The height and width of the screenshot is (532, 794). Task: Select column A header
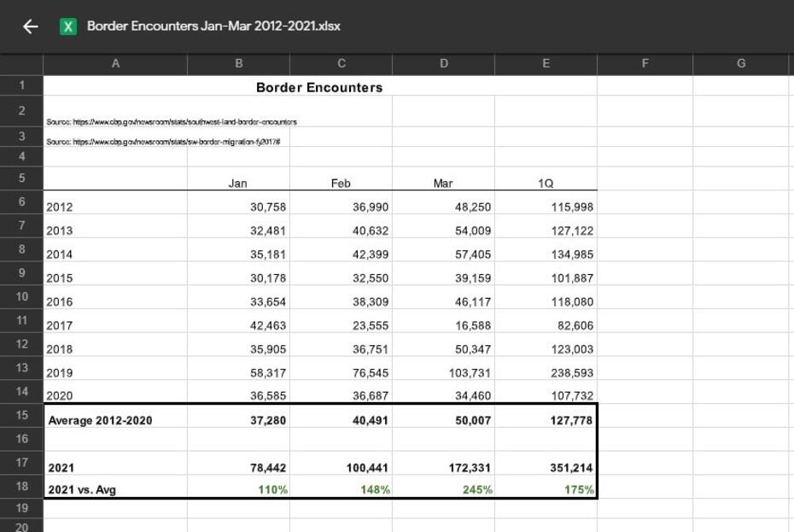pos(115,63)
